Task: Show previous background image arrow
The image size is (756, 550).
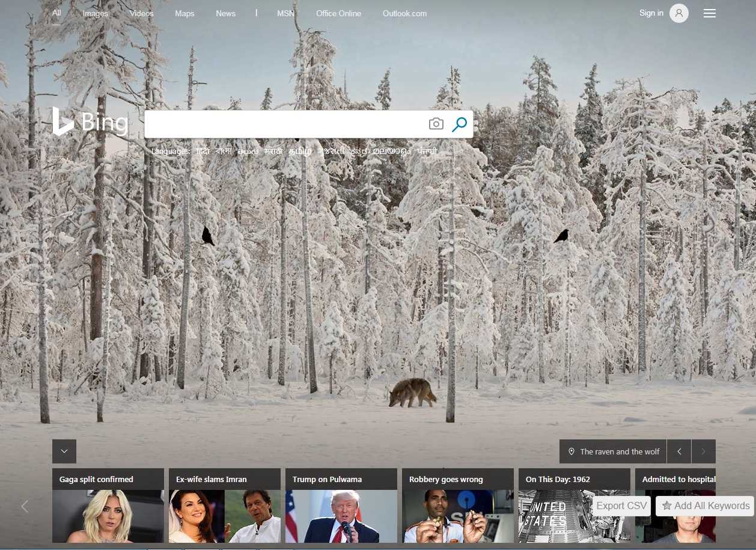Action: point(679,451)
